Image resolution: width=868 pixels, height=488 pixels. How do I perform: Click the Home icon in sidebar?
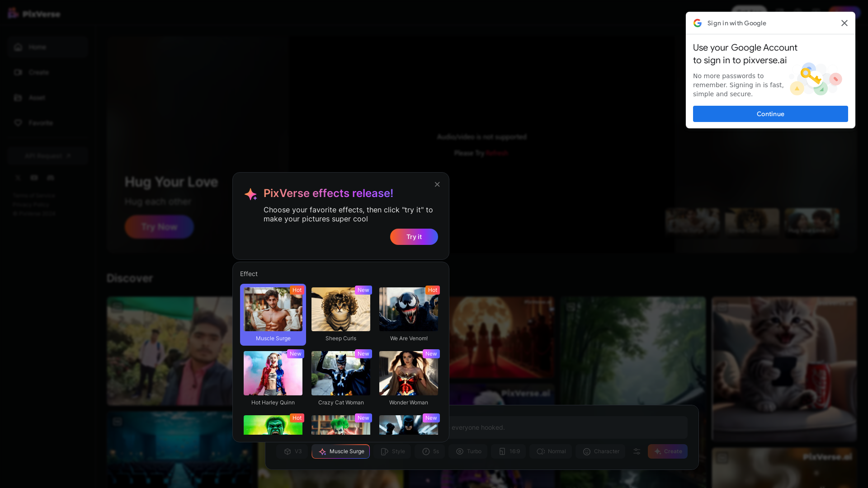pyautogui.click(x=18, y=47)
